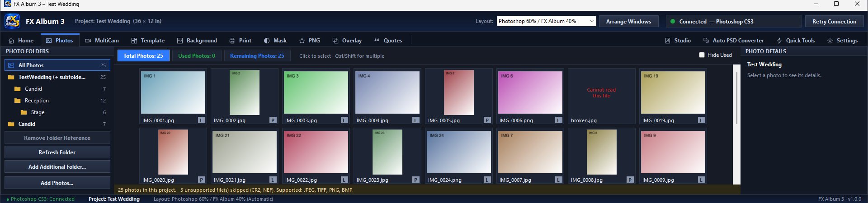868x203 pixels.
Task: Click the P orientation badge on IMG_0005.jpg
Action: pos(487,120)
